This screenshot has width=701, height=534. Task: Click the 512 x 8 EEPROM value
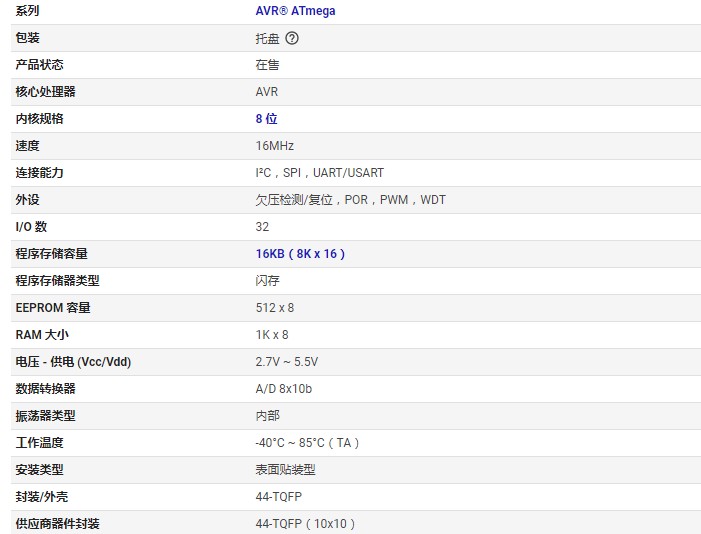[x=274, y=308]
